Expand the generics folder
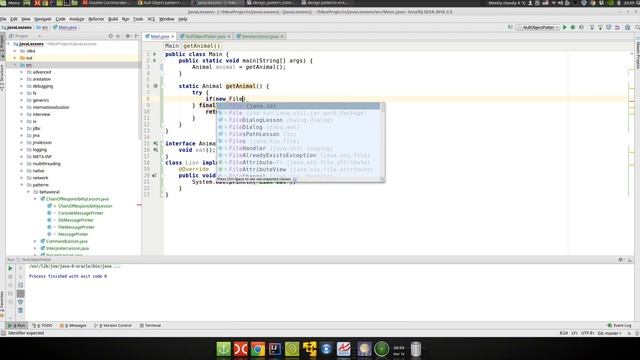The height and width of the screenshot is (360, 640). click(x=22, y=100)
